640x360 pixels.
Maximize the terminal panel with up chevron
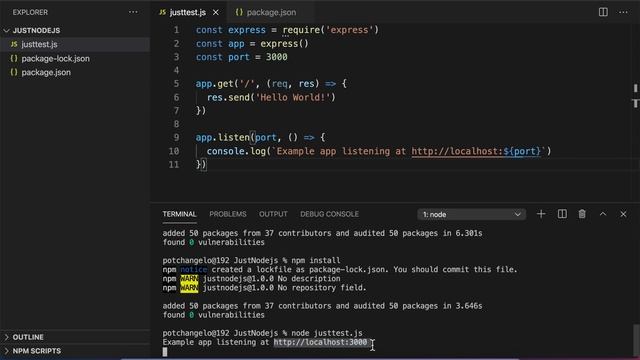pyautogui.click(x=603, y=214)
